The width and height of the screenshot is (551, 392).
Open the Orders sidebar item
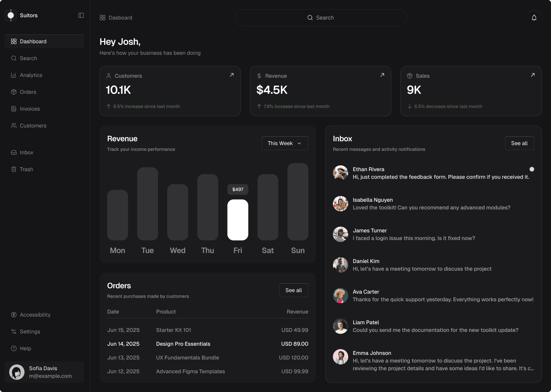pyautogui.click(x=28, y=92)
